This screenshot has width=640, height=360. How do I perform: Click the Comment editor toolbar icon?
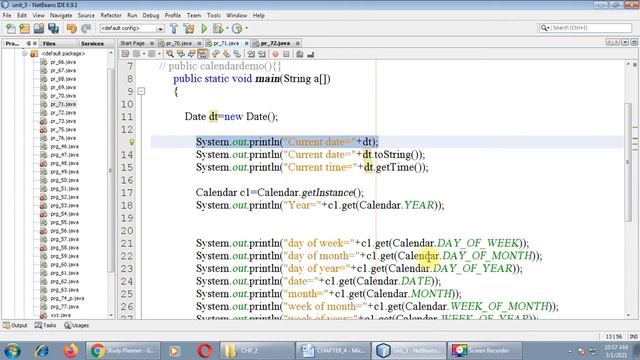(300, 54)
